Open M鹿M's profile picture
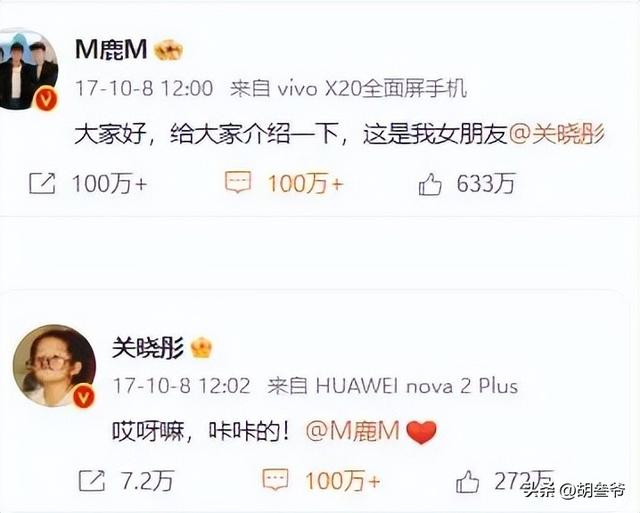Image resolution: width=640 pixels, height=513 pixels. [27, 69]
